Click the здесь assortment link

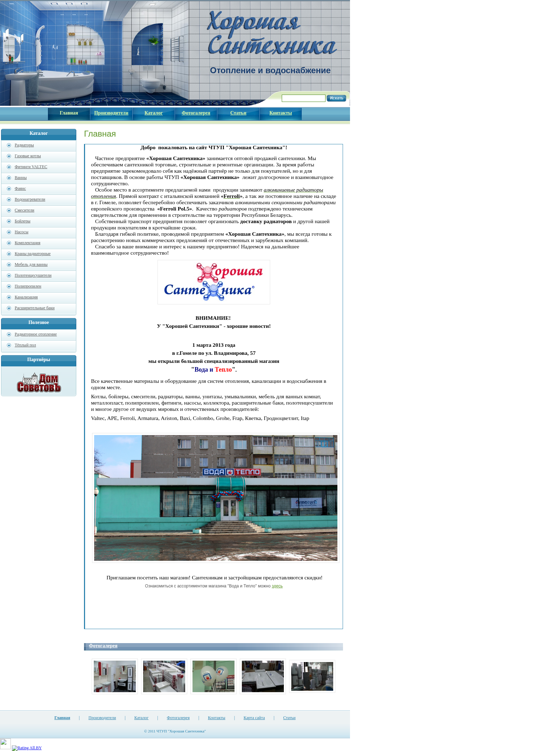(x=277, y=586)
